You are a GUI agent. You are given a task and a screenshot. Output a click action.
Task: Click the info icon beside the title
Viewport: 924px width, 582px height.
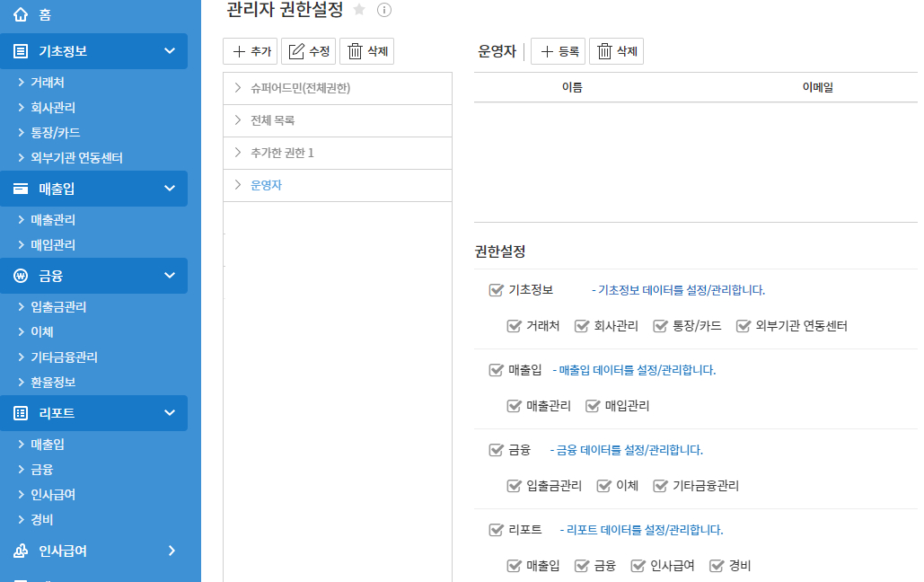coord(384,10)
